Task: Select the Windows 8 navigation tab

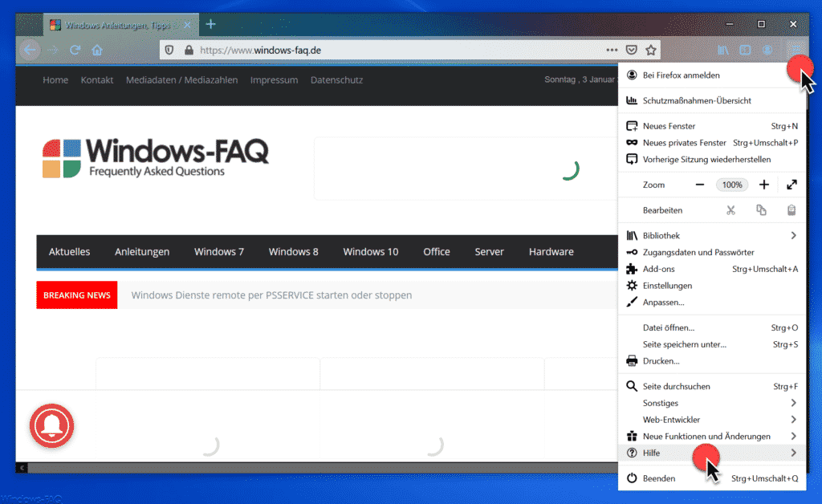Action: click(294, 252)
